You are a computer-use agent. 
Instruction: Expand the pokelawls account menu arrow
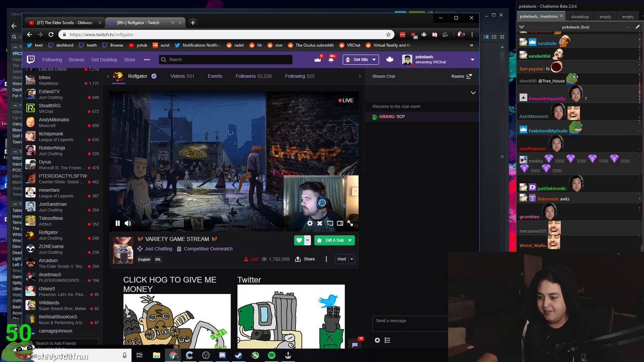tap(473, 60)
